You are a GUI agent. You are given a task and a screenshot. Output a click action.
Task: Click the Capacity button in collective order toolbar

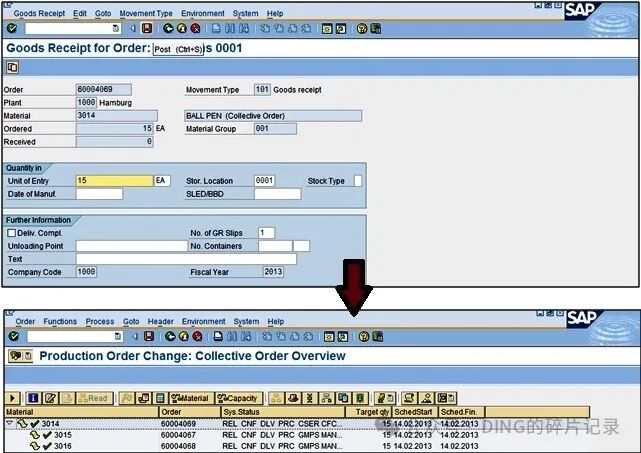(x=239, y=398)
